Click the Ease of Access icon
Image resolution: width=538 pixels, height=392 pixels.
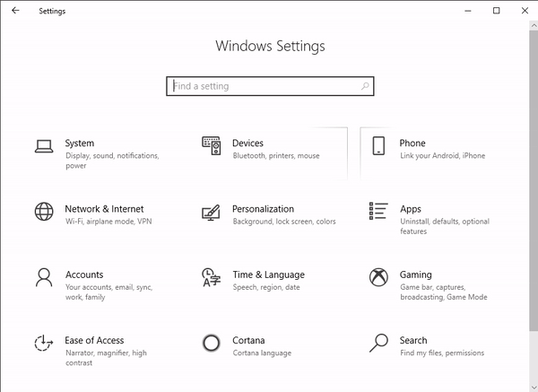pyautogui.click(x=44, y=343)
